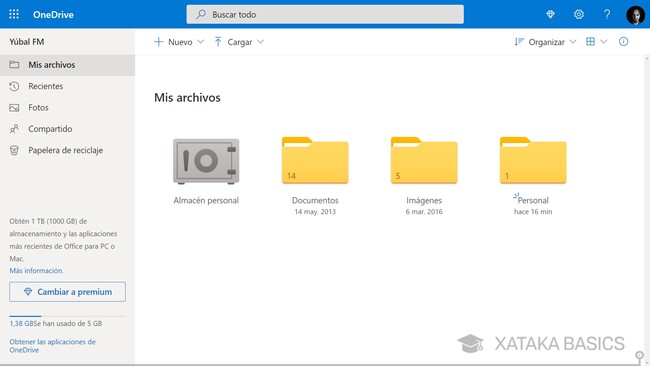Click the Almacén personal label
This screenshot has height=366, width=650.
pos(206,200)
